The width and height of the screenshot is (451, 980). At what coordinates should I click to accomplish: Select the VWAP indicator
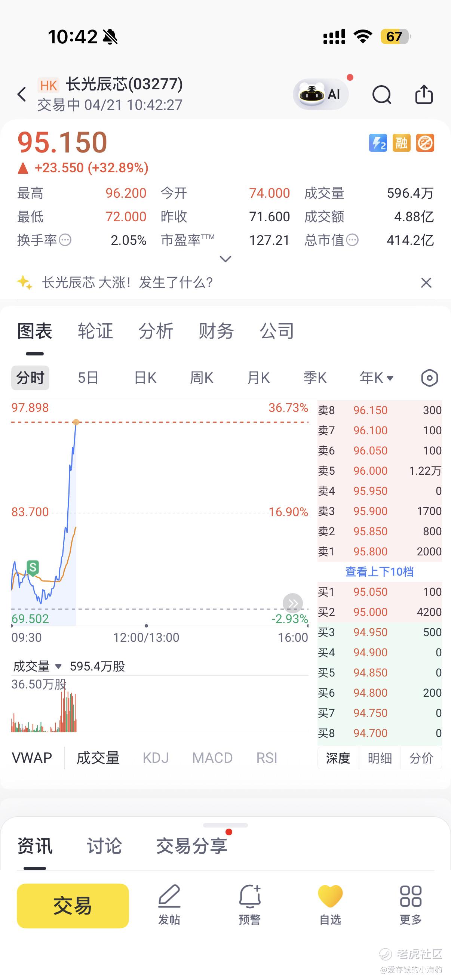tap(32, 758)
